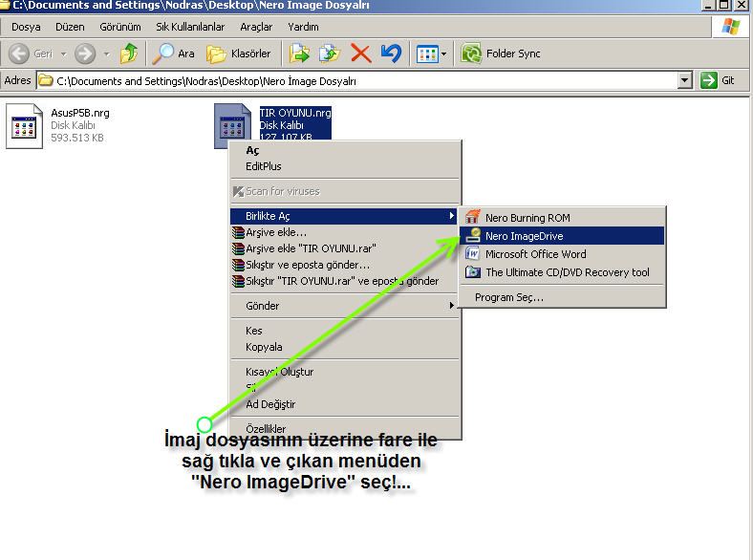Open the Sık Kullanılanlar menu
The height and width of the screenshot is (560, 753).
coord(190,27)
